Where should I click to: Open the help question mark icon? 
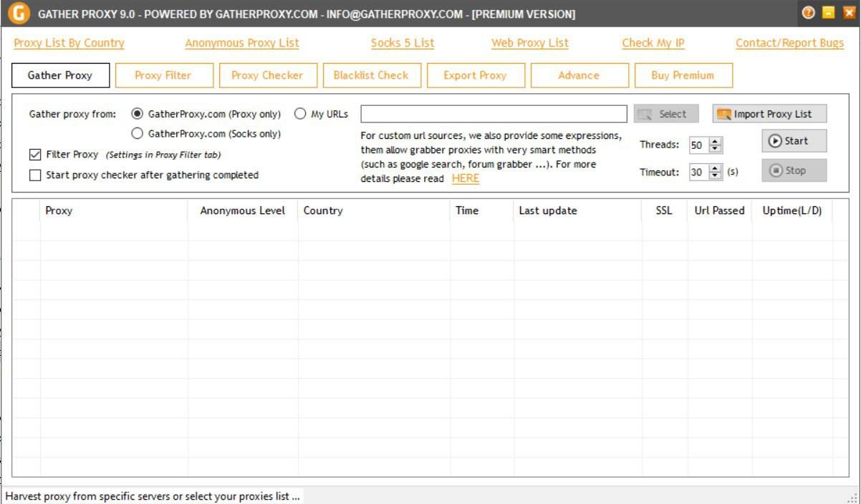click(809, 13)
